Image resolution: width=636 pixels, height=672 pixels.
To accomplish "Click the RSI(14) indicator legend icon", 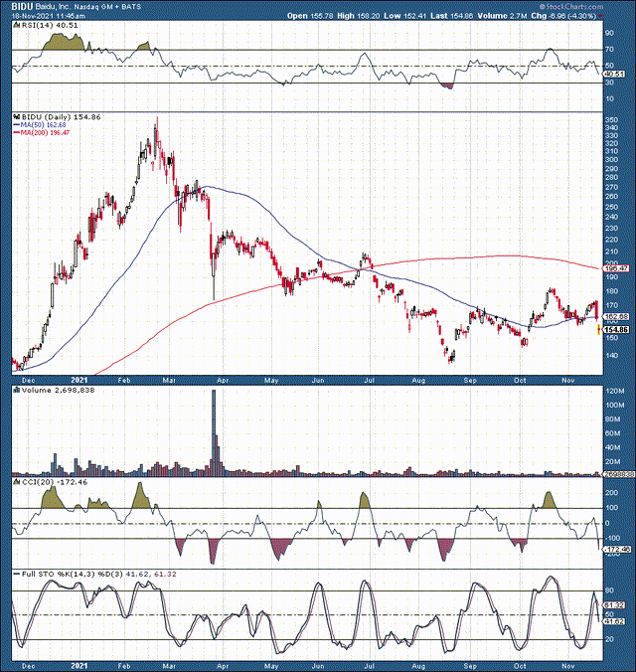I will [17, 25].
